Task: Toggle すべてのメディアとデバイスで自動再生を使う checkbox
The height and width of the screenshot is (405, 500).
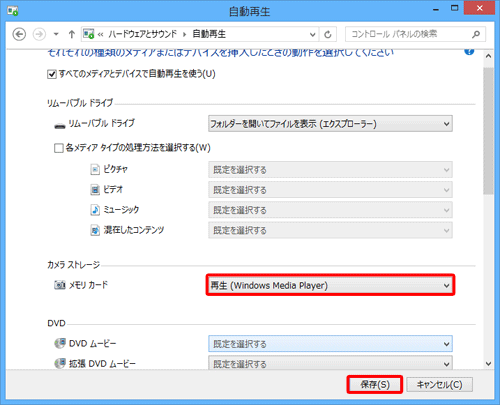Action: (52, 74)
